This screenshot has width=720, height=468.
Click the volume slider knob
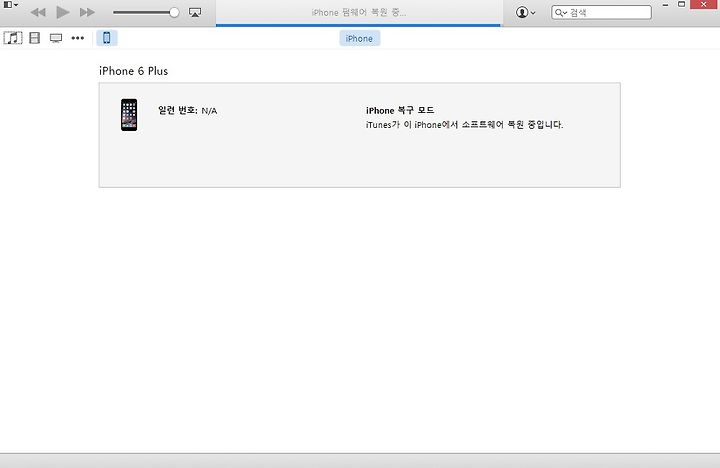174,12
